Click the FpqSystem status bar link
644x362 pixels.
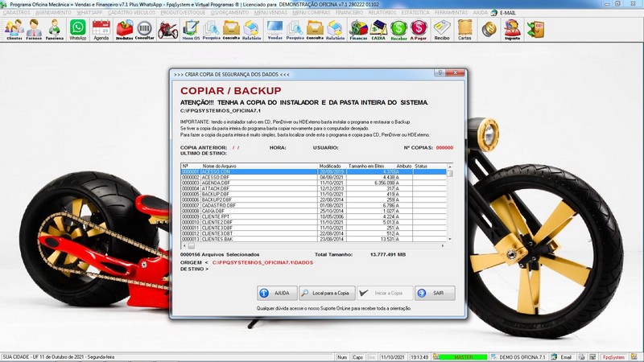[x=613, y=357]
